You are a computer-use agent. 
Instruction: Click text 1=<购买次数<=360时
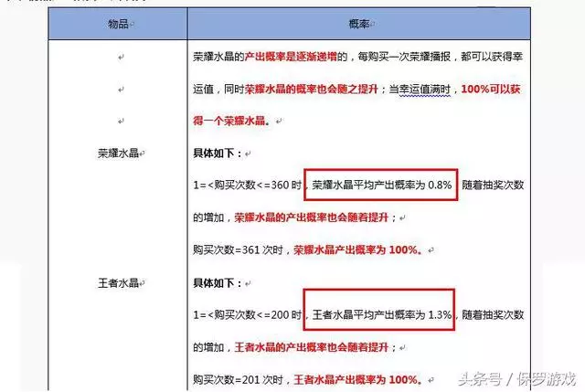click(x=248, y=185)
